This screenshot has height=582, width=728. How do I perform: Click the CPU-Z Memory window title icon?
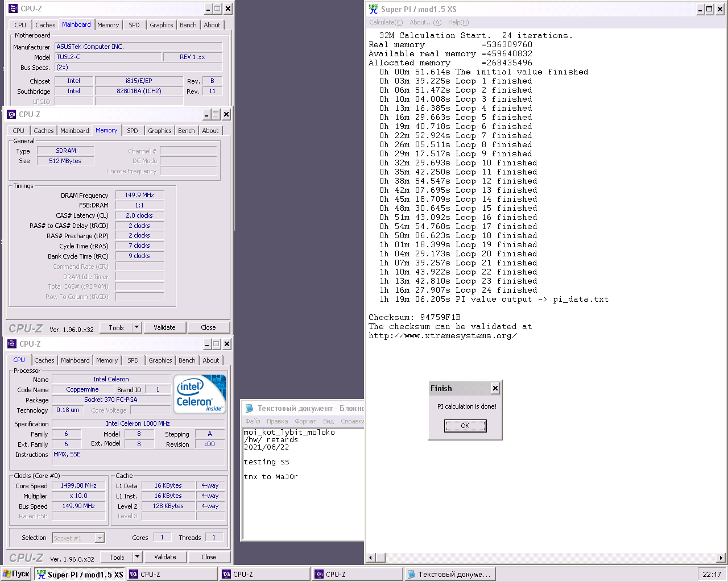coord(11,114)
